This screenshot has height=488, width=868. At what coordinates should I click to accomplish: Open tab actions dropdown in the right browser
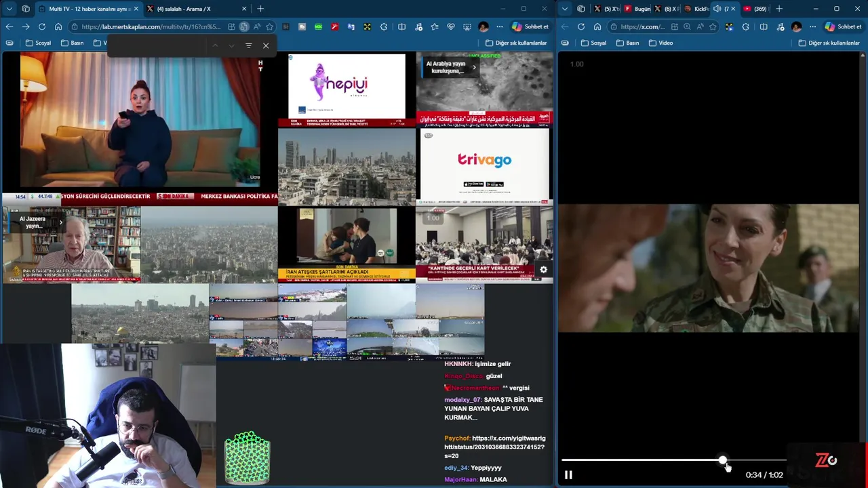point(565,9)
